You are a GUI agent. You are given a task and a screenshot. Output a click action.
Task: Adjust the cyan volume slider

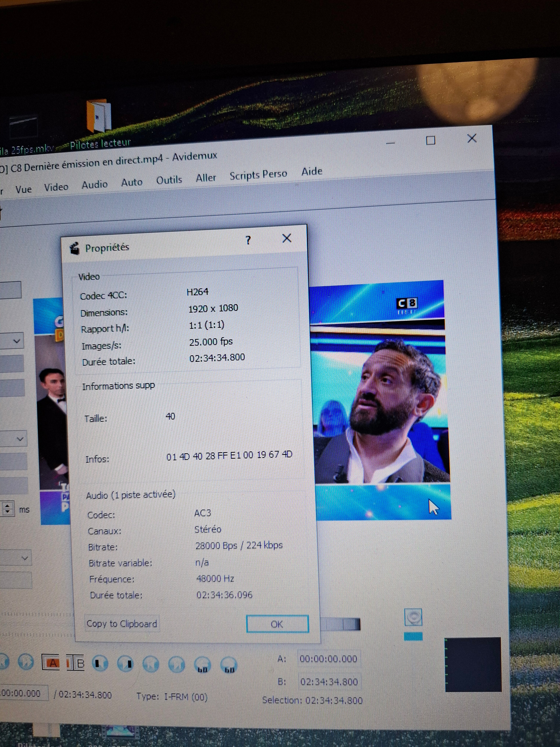(x=413, y=636)
